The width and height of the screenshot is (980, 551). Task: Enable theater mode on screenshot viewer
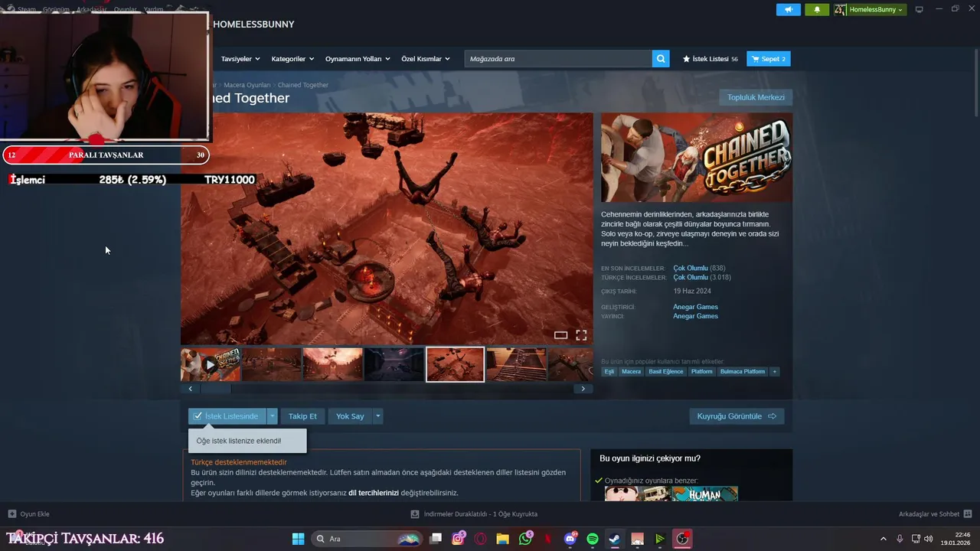pyautogui.click(x=560, y=335)
